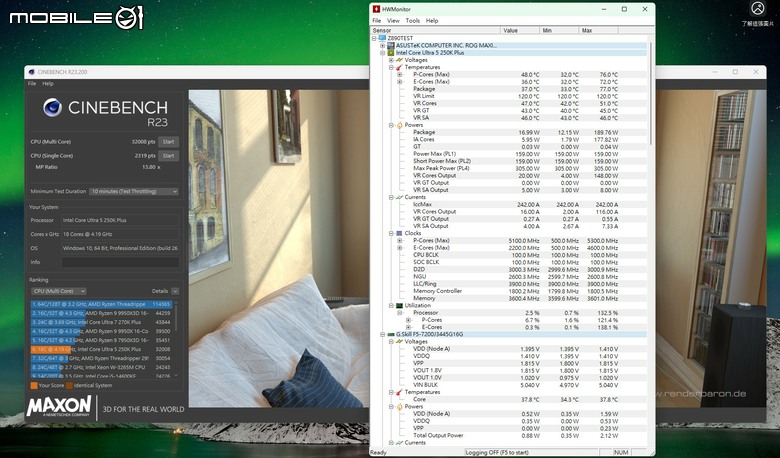The width and height of the screenshot is (780, 458).
Task: Click the MAXON logo in Cinebench
Action: pyautogui.click(x=59, y=406)
